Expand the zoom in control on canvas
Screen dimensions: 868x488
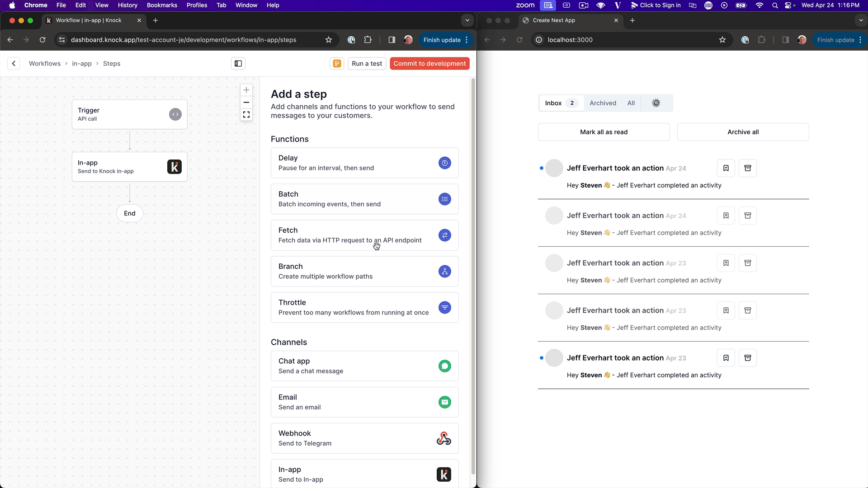click(x=247, y=90)
